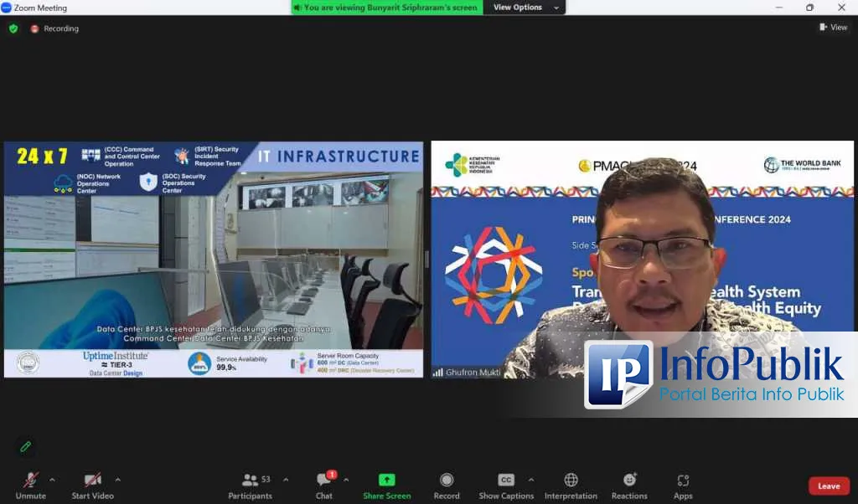The width and height of the screenshot is (858, 504).
Task: Open the Participants panel
Action: click(x=250, y=486)
